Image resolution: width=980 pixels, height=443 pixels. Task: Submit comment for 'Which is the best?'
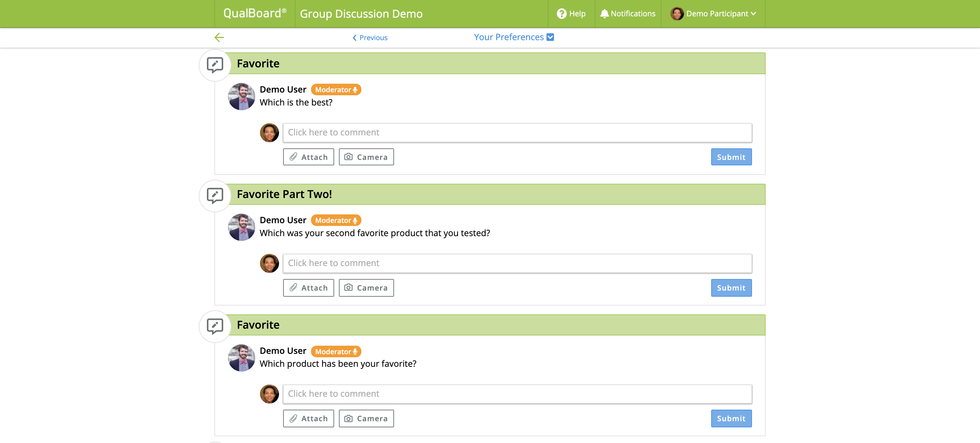point(731,157)
